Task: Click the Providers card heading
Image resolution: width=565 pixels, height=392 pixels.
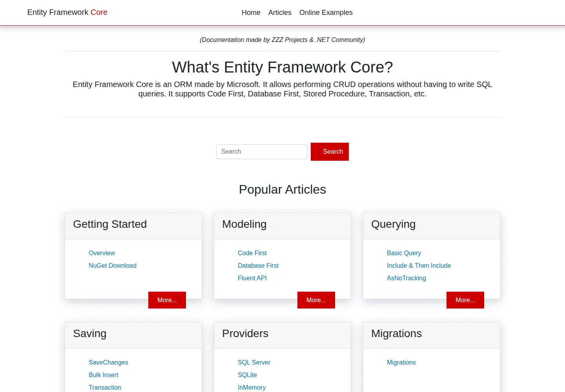Action: click(x=245, y=334)
